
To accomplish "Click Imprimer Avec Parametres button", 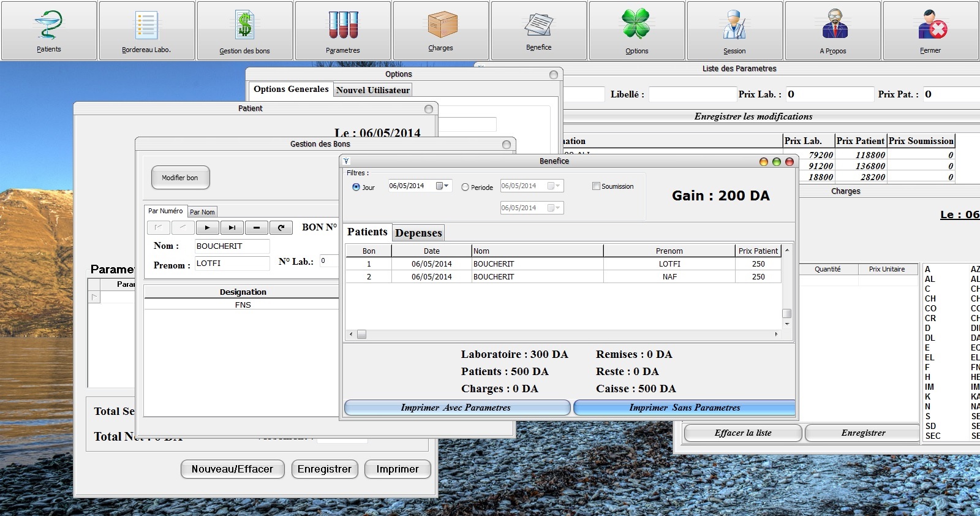I will [457, 408].
